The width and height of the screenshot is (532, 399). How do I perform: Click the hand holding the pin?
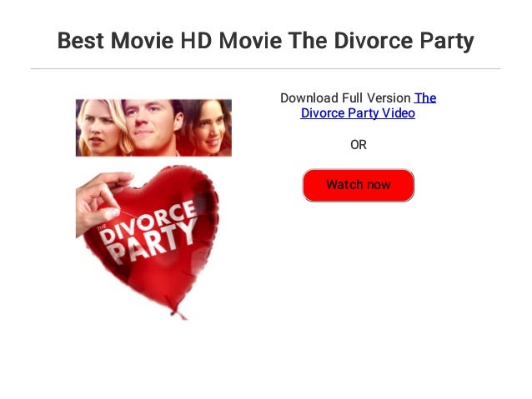pyautogui.click(x=102, y=202)
